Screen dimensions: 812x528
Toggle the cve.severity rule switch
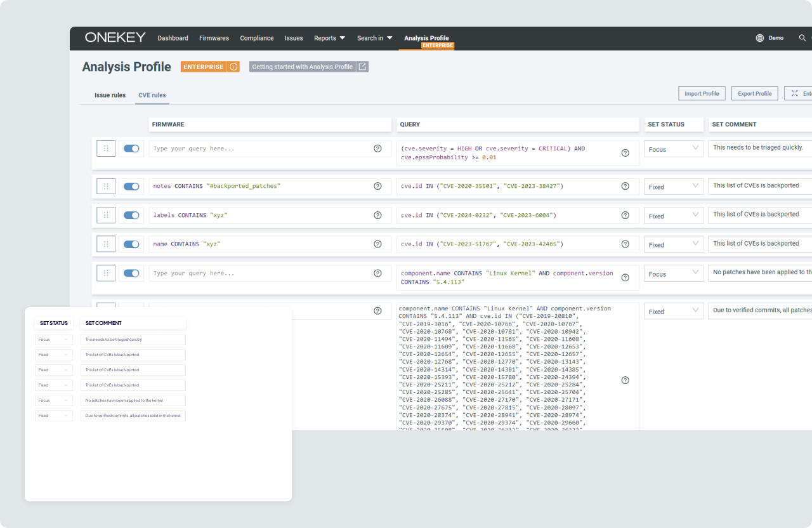click(131, 148)
